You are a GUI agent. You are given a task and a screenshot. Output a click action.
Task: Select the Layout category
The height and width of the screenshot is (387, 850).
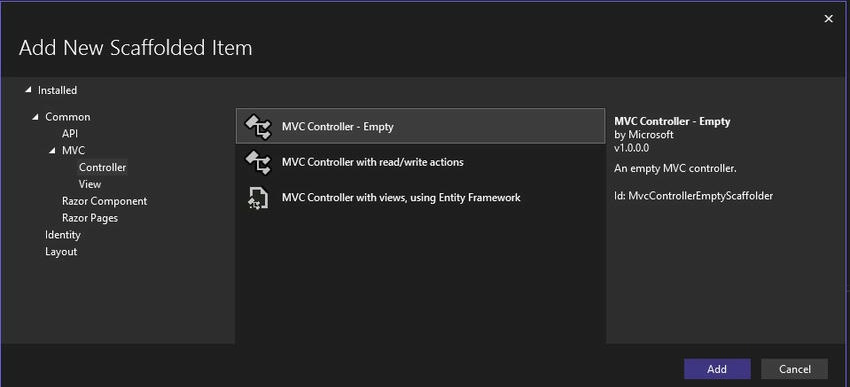(61, 251)
